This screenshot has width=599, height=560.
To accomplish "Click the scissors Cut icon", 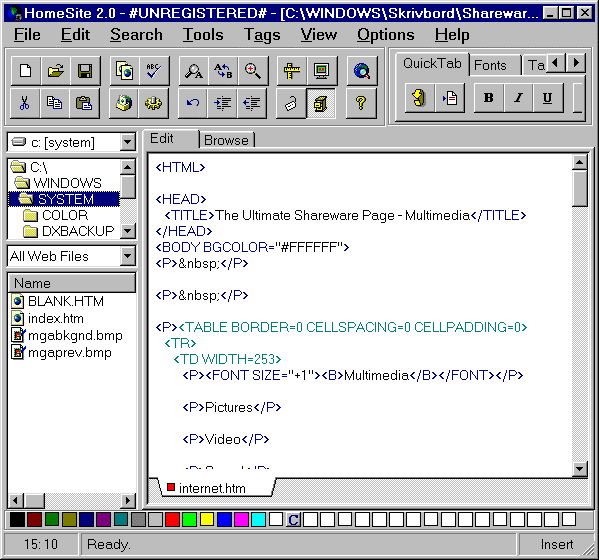I will click(x=25, y=103).
